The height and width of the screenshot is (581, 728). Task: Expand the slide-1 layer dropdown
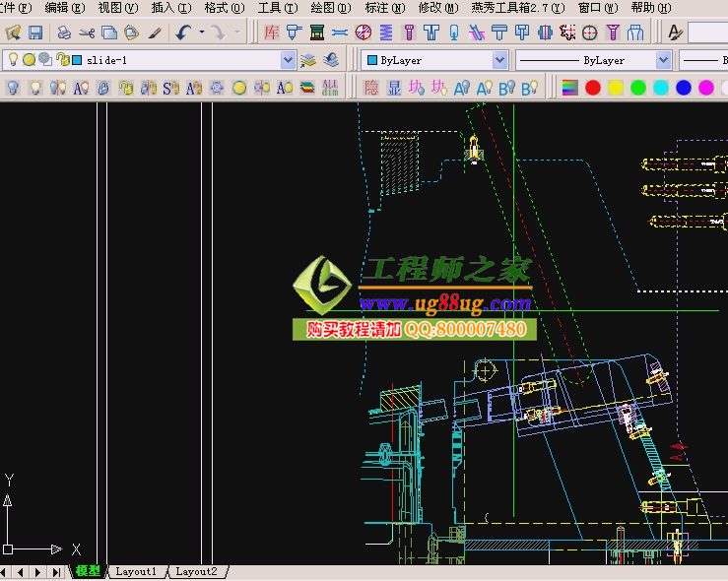click(x=288, y=60)
